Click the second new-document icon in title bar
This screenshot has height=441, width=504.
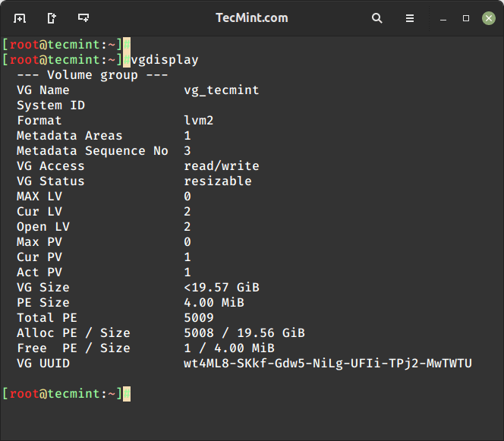[52, 17]
